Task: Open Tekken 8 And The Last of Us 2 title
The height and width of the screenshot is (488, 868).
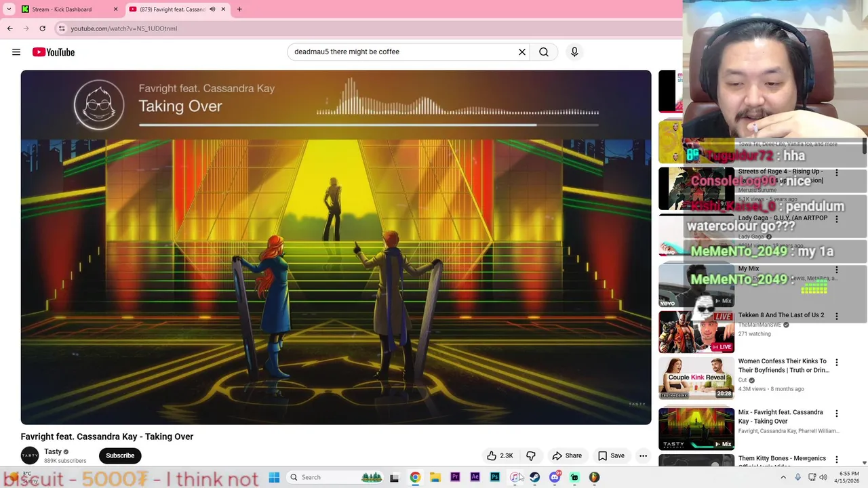Action: [781, 315]
